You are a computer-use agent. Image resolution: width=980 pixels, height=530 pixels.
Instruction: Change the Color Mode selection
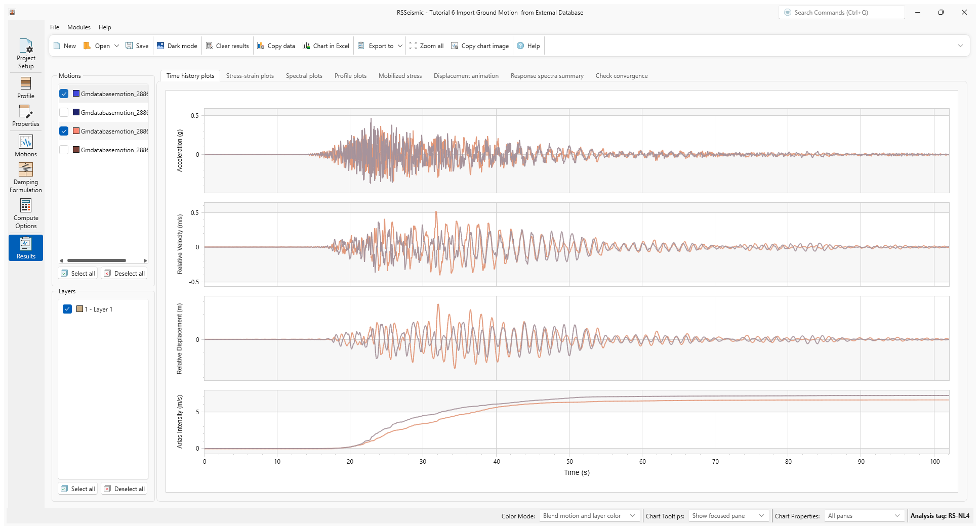[x=589, y=515]
